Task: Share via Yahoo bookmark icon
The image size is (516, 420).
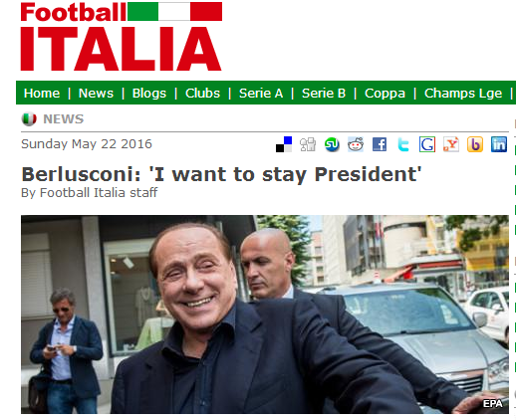Action: (x=451, y=144)
